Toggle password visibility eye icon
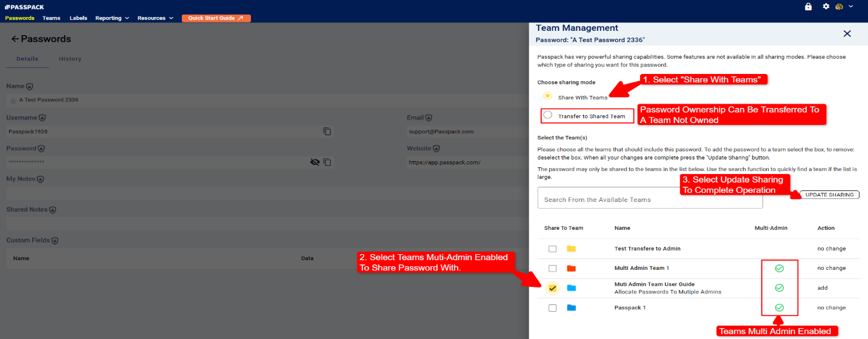 [315, 163]
